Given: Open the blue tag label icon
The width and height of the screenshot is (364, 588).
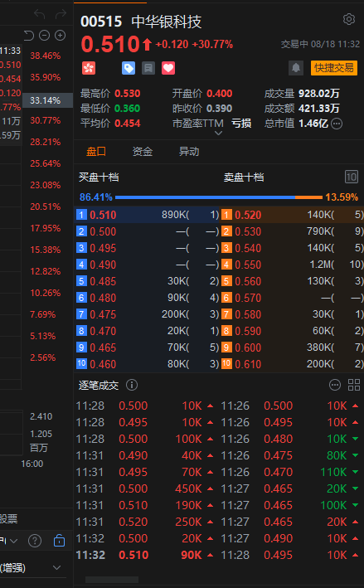Looking at the screenshot, I should pyautogui.click(x=129, y=68).
